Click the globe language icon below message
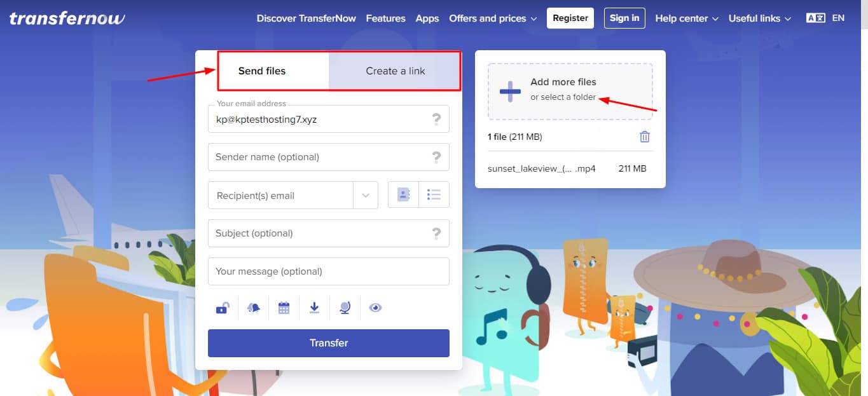Image resolution: width=868 pixels, height=396 pixels. pos(345,308)
